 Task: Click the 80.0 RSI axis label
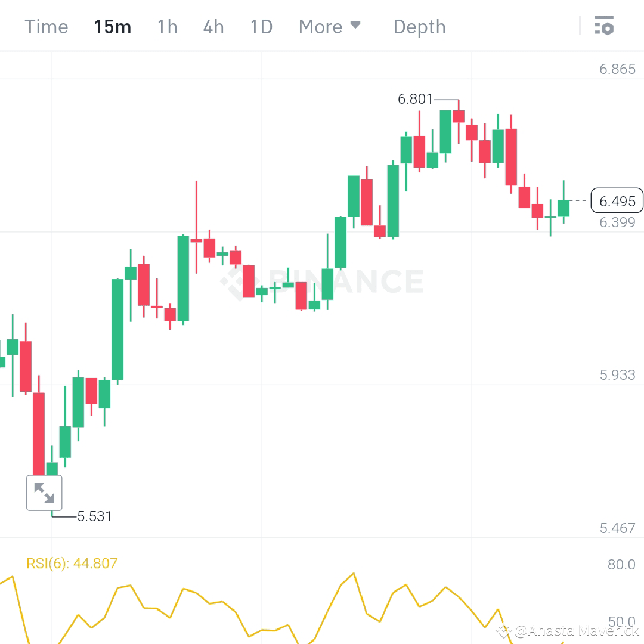[620, 564]
